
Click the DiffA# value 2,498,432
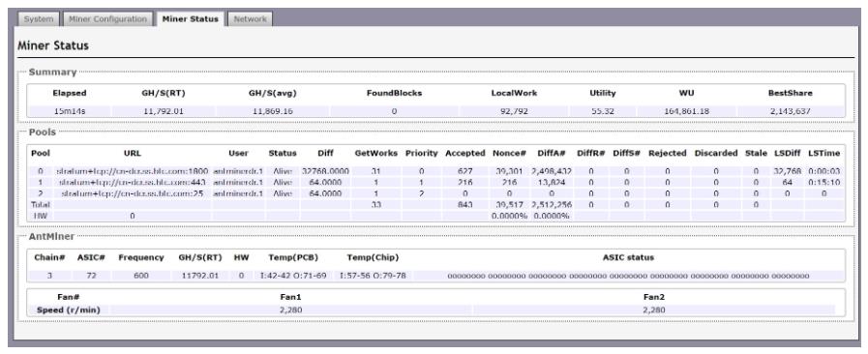(x=551, y=171)
